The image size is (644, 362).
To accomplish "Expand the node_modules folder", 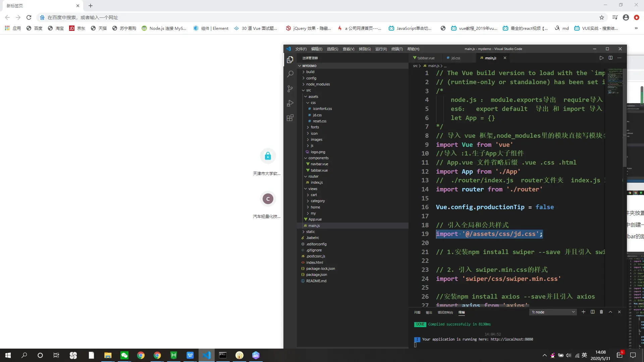I will click(x=318, y=84).
